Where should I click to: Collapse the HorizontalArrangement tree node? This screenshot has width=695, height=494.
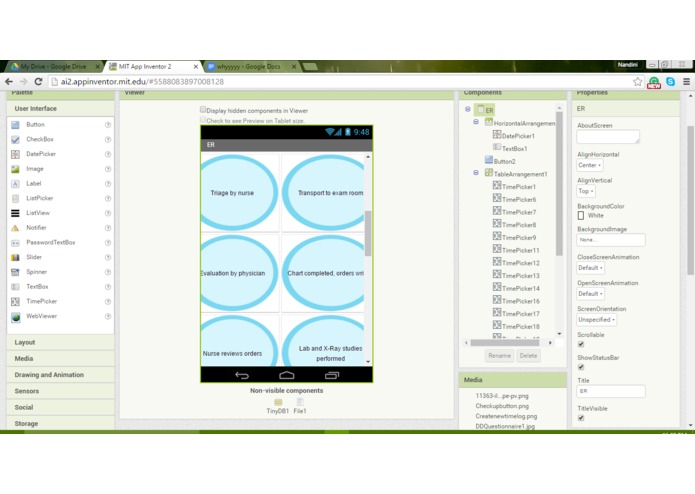(476, 122)
